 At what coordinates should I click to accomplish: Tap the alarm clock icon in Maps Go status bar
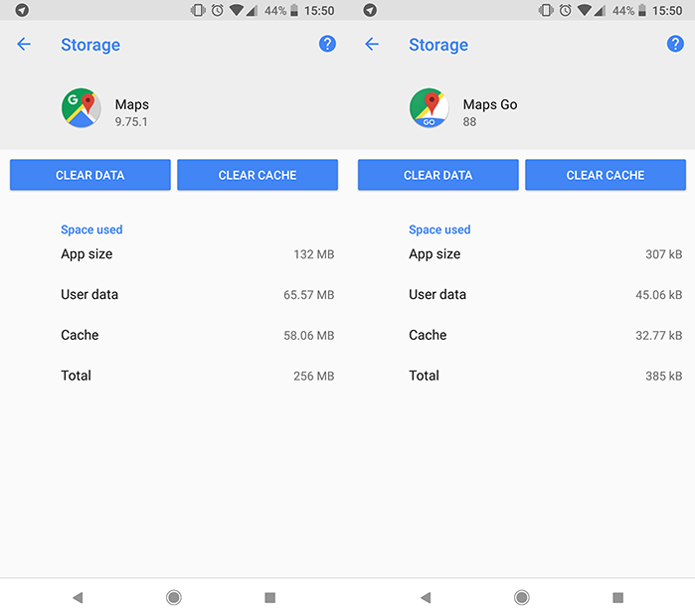[x=565, y=11]
